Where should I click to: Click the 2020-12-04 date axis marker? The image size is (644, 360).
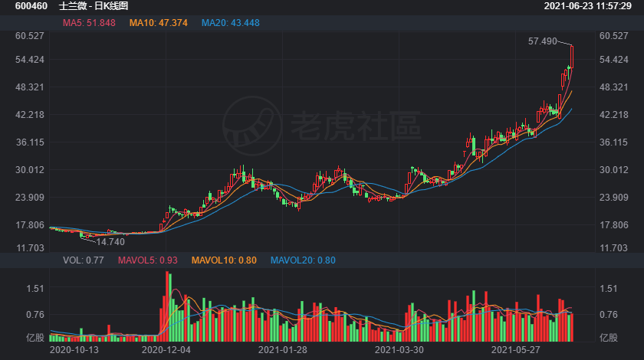click(166, 350)
